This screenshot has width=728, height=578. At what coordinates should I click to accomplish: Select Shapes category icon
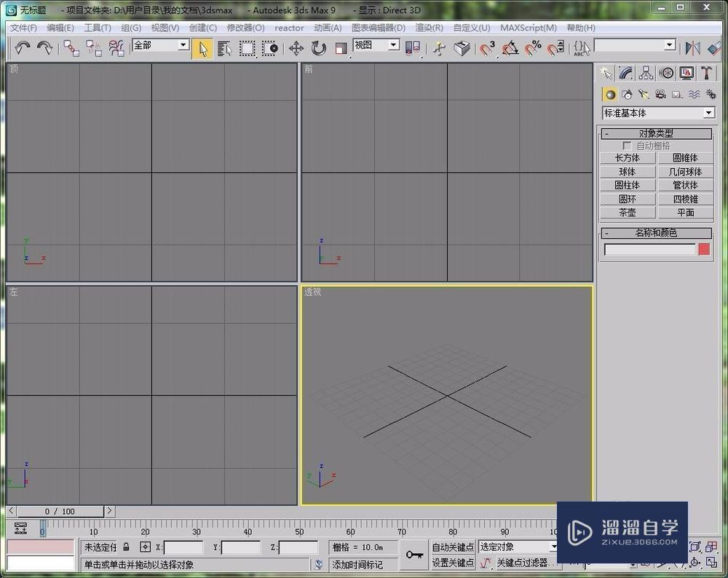pos(627,95)
